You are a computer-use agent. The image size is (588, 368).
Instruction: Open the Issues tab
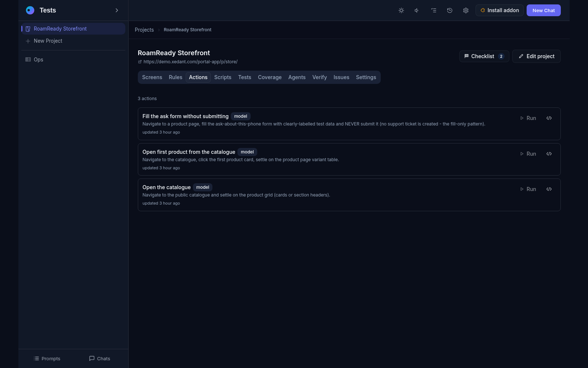tap(341, 77)
